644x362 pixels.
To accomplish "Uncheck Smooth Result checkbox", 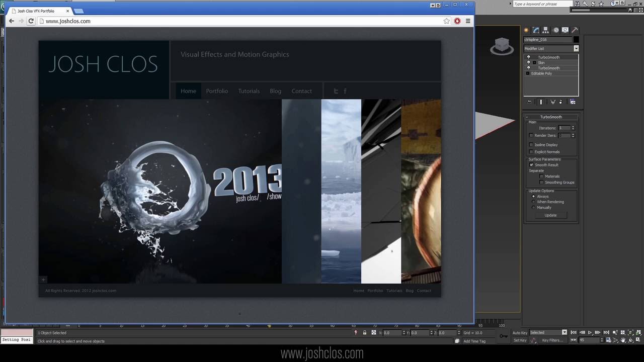I will (531, 165).
